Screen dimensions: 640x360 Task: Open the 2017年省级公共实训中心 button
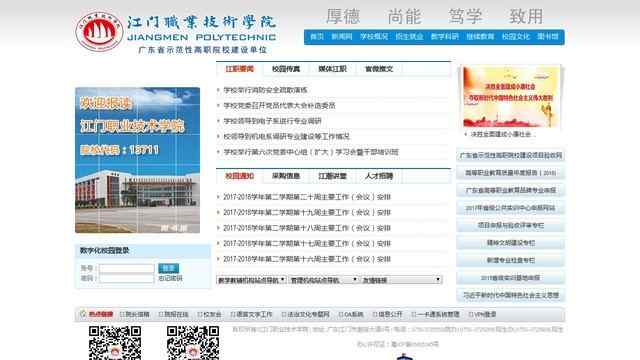point(511,208)
